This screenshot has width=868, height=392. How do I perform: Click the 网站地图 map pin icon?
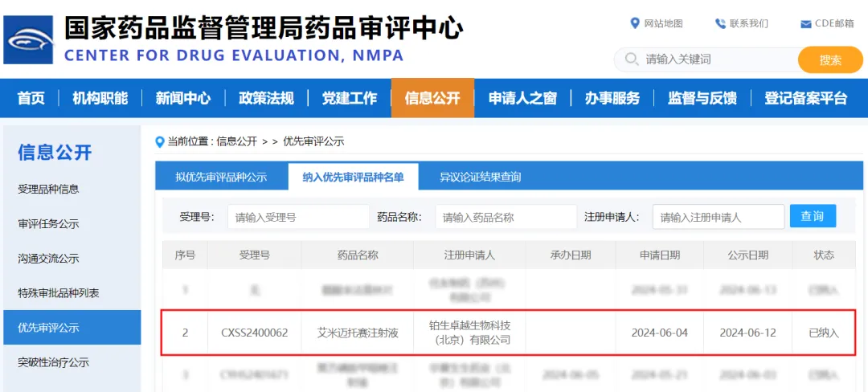coord(635,23)
